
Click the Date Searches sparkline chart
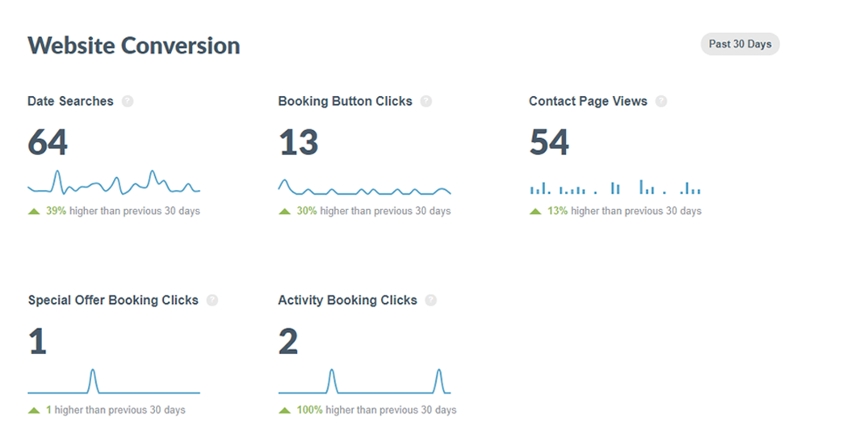(x=113, y=184)
